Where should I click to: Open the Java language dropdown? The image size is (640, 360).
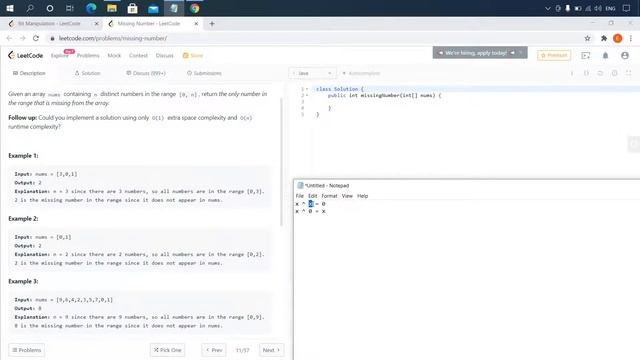(x=313, y=73)
